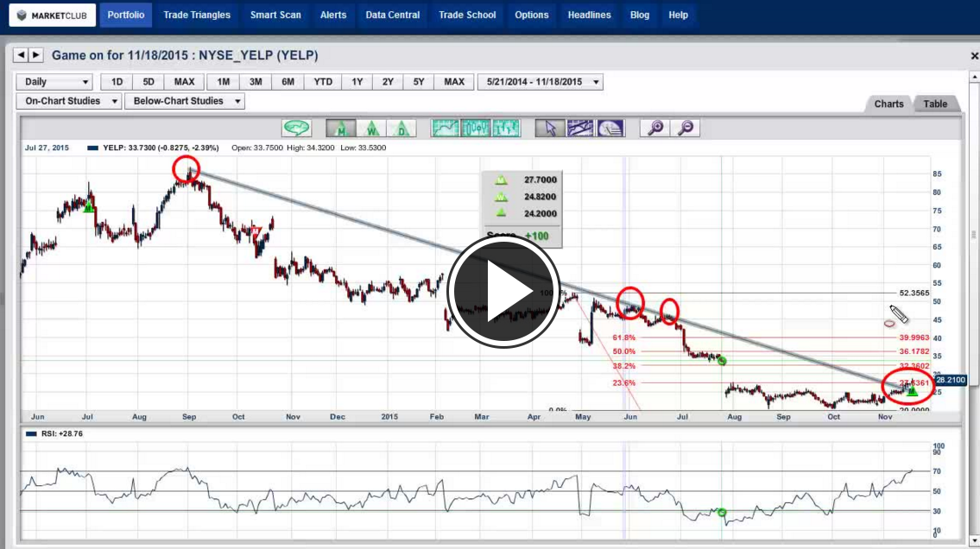Click the MAX button beside 5Y

pyautogui.click(x=454, y=82)
